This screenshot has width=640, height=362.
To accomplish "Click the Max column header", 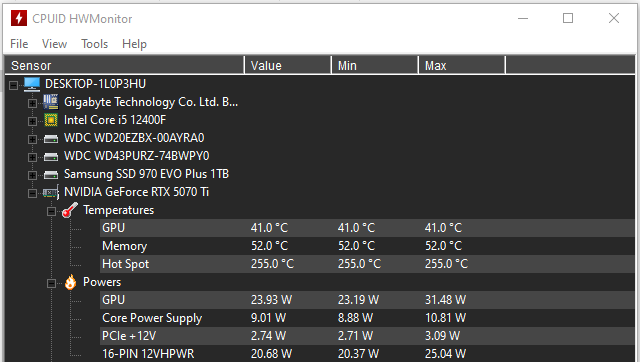I will click(x=462, y=65).
